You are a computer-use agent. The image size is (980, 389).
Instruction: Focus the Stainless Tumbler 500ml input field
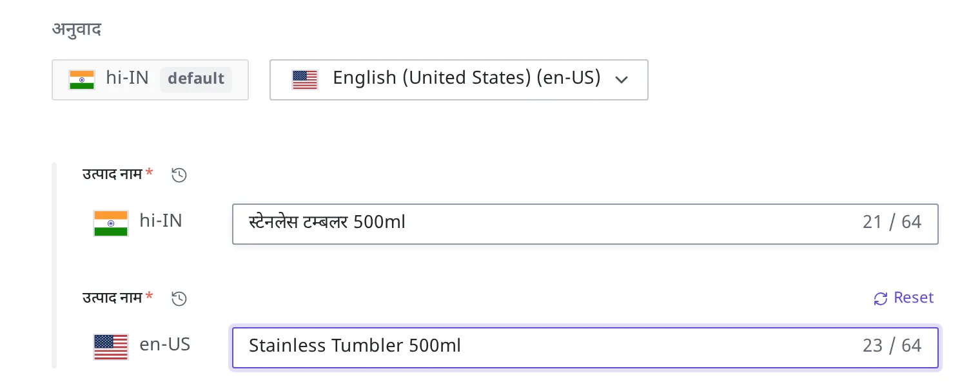pyautogui.click(x=585, y=348)
